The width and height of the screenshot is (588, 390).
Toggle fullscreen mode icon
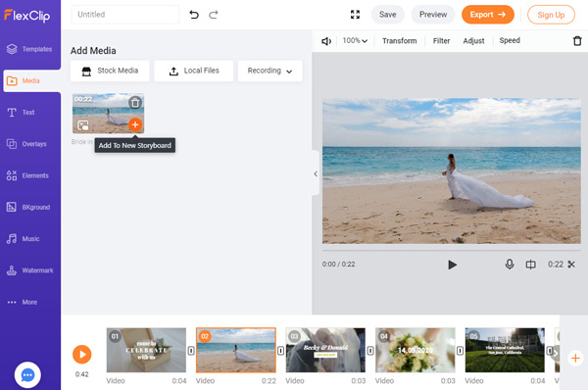click(355, 15)
